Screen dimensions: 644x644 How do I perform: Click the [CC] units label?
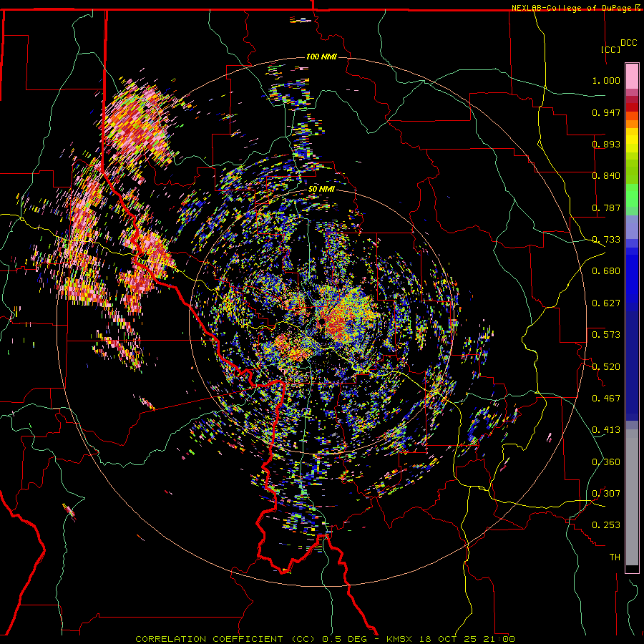coord(611,49)
